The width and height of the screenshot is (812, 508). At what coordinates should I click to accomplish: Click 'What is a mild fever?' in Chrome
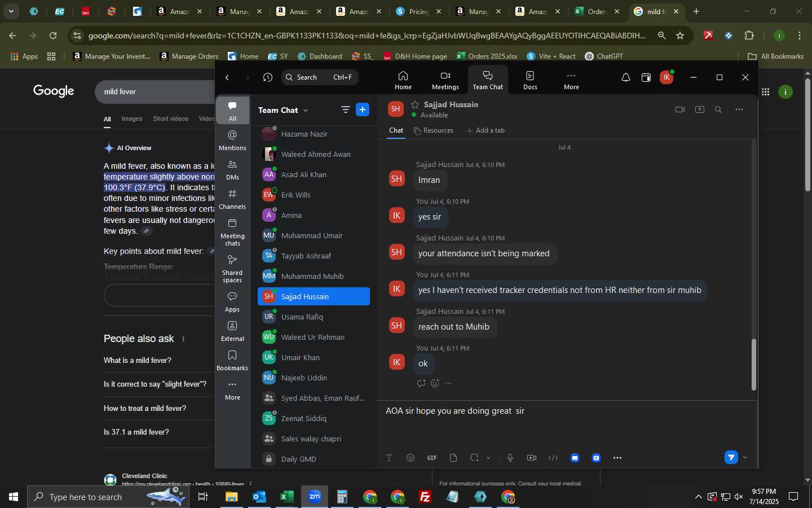point(138,360)
